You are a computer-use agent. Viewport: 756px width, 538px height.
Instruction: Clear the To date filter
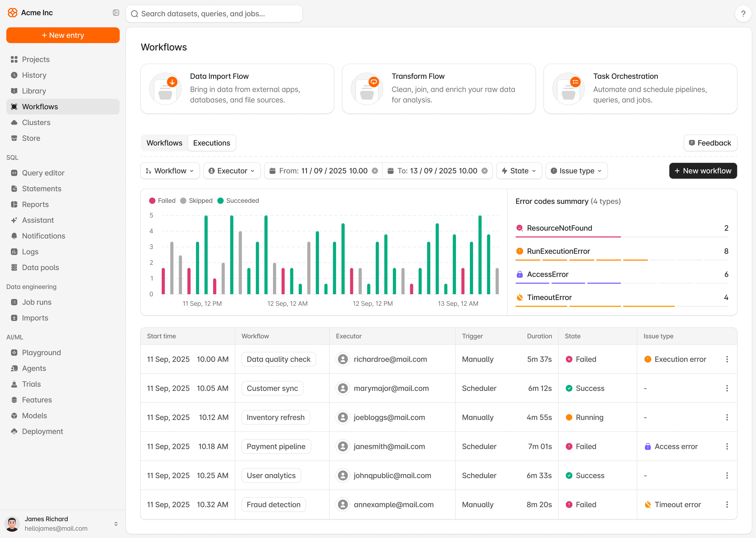(x=484, y=170)
